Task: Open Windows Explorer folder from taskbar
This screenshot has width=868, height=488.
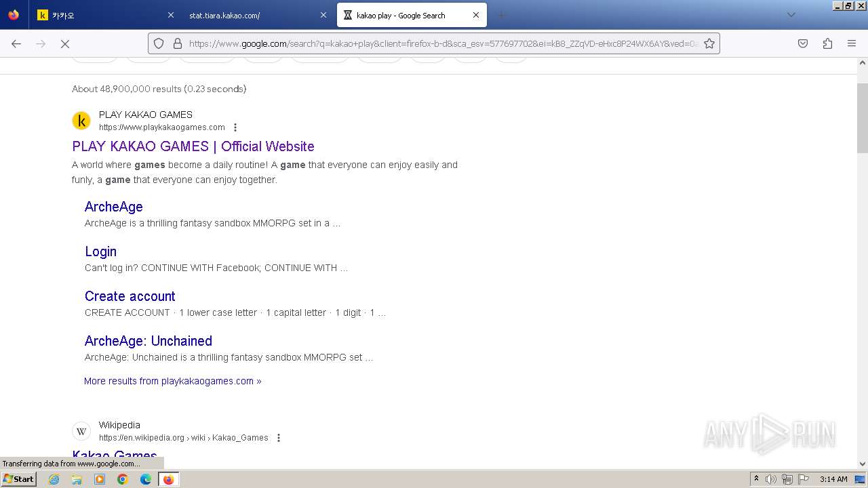Action: [77, 479]
